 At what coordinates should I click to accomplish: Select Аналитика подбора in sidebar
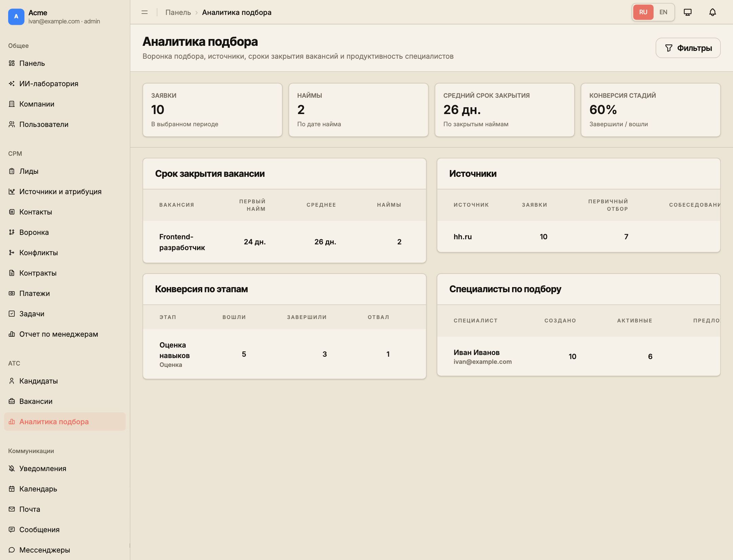[x=65, y=422]
